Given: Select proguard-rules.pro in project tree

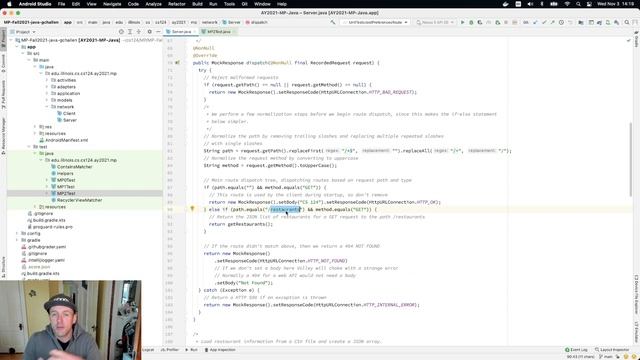Looking at the screenshot, I should pos(52,227).
